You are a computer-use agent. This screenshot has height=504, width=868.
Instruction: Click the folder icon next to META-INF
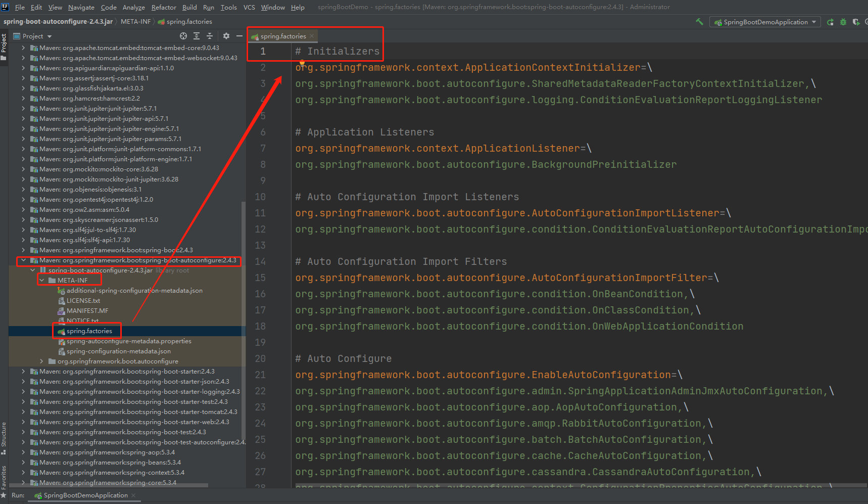[52, 281]
